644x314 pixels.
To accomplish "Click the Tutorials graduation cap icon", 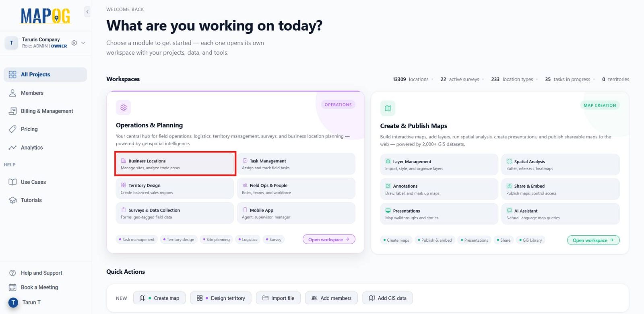I will coord(12,200).
